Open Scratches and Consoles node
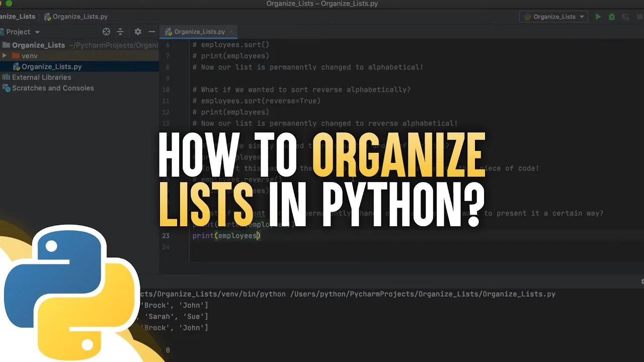The image size is (644, 362). [52, 88]
